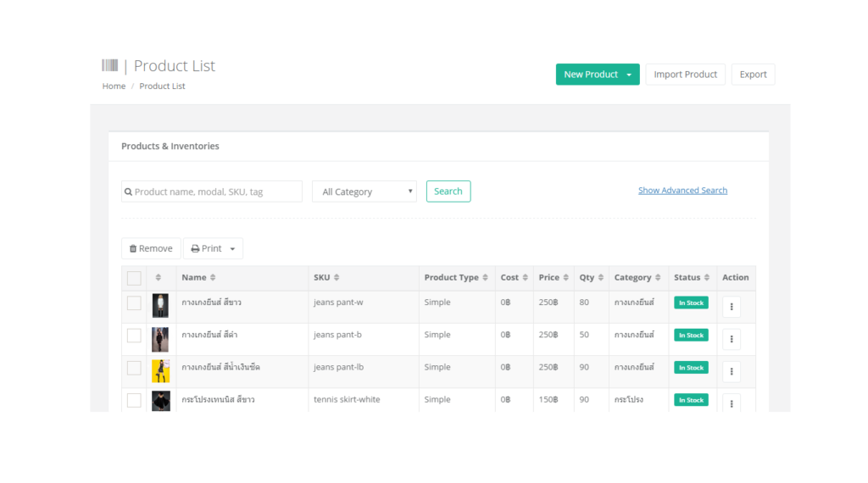
Task: Click the Products & Inventories heading
Action: [x=170, y=146]
